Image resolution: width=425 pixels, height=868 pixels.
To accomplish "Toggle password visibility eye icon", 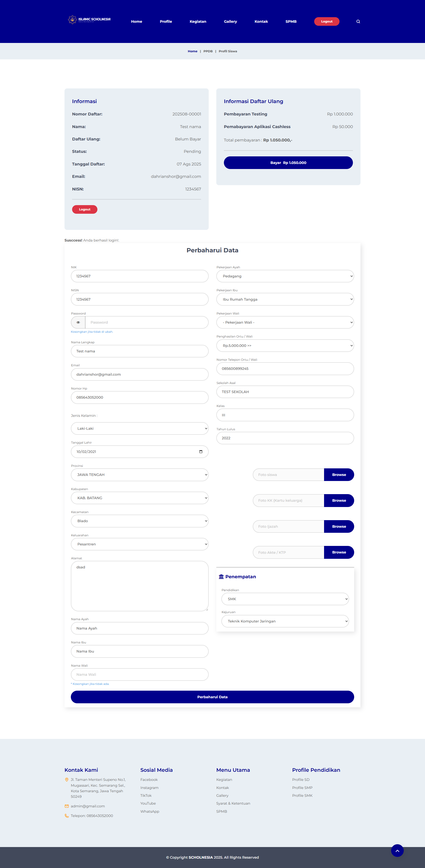I will pos(78,322).
